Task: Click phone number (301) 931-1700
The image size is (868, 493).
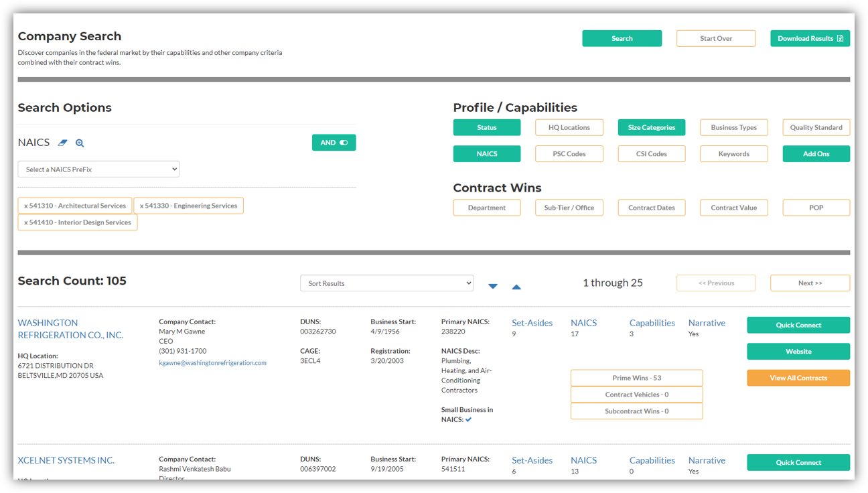Action: (183, 351)
